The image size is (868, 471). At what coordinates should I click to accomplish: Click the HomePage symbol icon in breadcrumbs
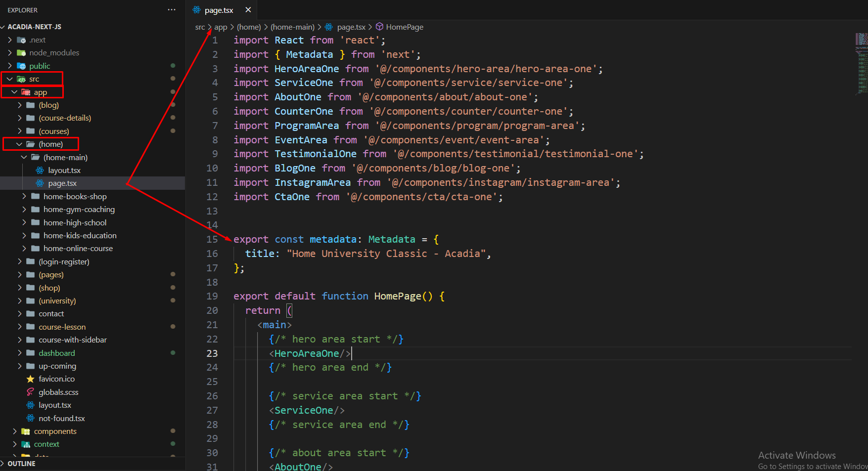coord(379,27)
